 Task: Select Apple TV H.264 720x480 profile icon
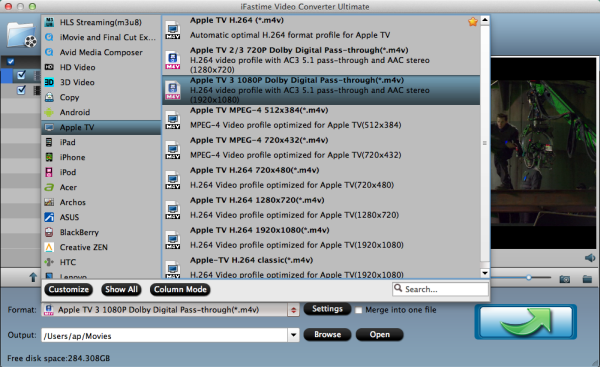[x=173, y=181]
